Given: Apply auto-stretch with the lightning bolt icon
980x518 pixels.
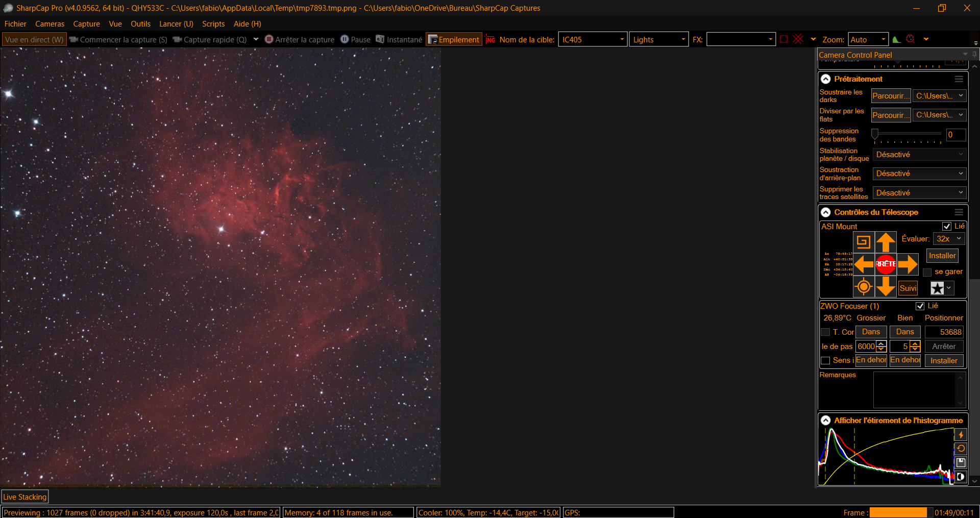Looking at the screenshot, I should [961, 435].
